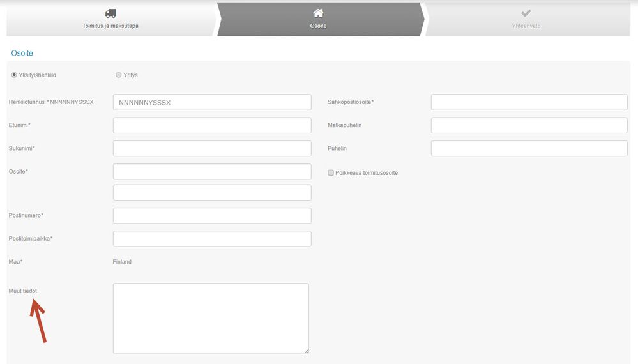Click into the Sukunimi field
638x364 pixels.
212,149
